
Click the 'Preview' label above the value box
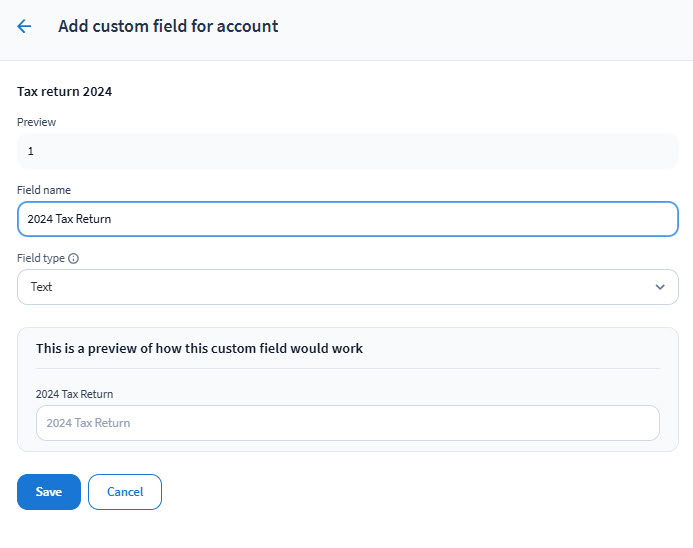point(36,122)
